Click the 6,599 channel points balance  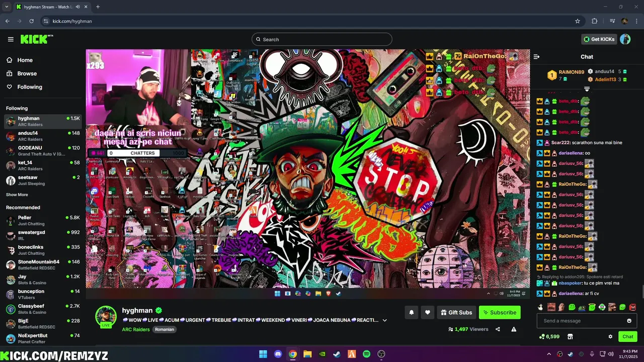549,336
